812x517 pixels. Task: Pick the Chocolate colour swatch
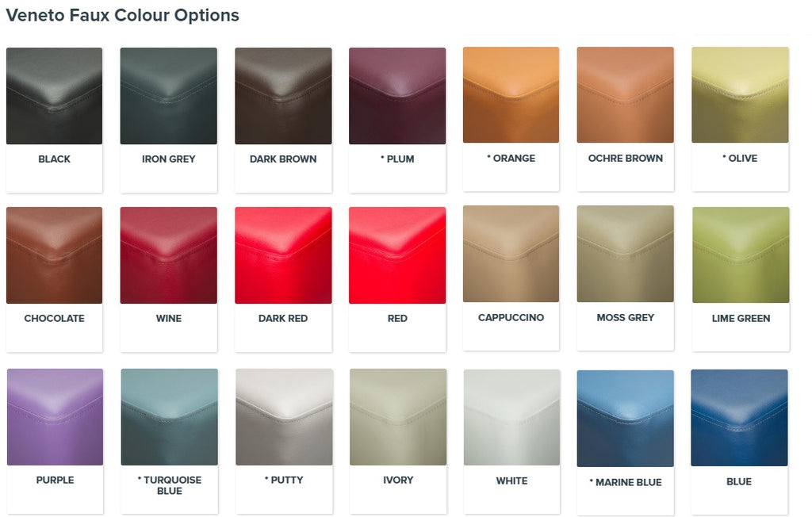(55, 255)
